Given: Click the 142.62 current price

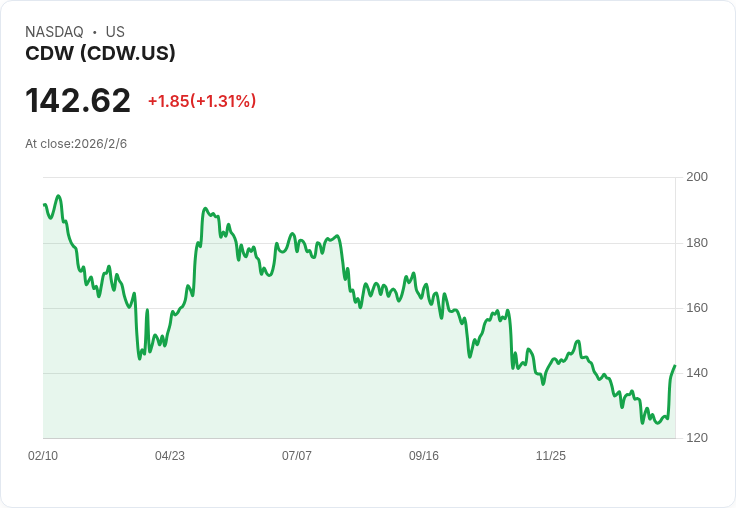Looking at the screenshot, I should coord(78,101).
